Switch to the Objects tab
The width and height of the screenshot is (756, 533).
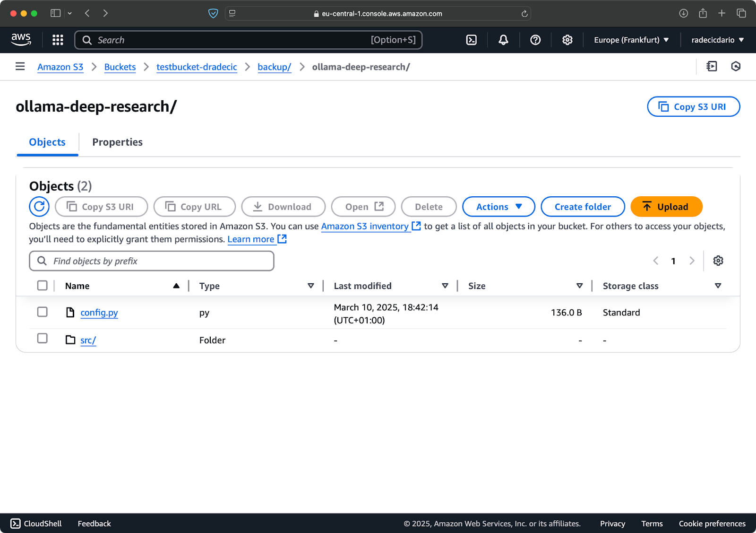[x=47, y=142]
